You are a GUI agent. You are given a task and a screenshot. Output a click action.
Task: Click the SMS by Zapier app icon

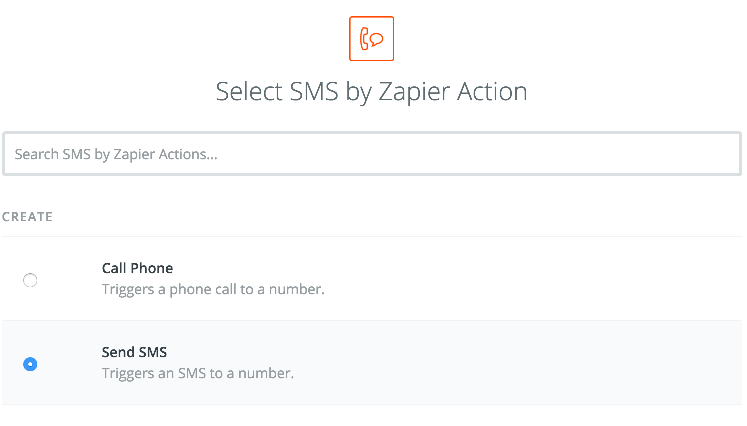click(371, 39)
